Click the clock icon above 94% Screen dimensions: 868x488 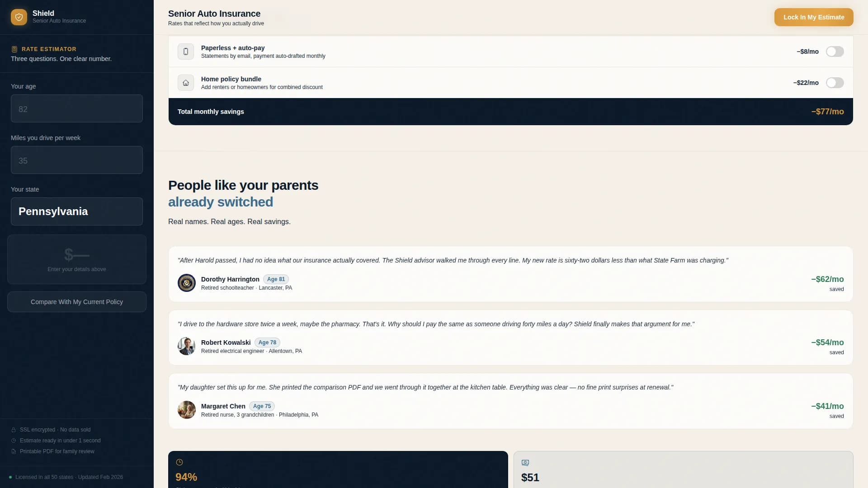point(179,462)
